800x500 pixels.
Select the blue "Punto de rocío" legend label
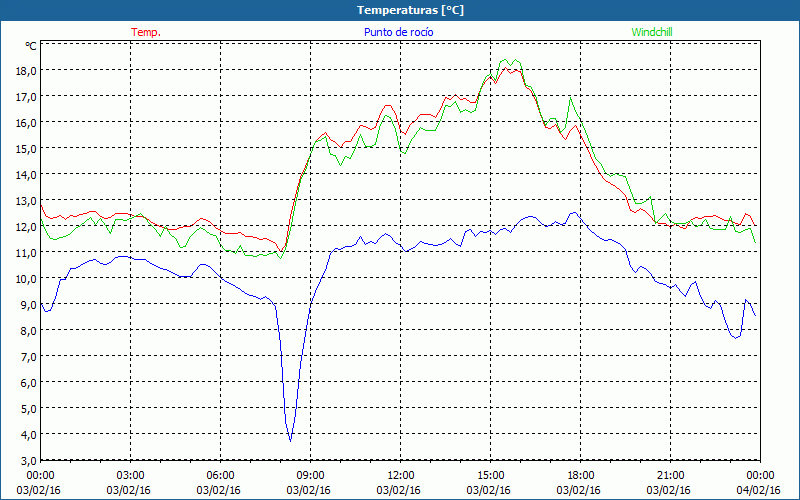pyautogui.click(x=398, y=32)
